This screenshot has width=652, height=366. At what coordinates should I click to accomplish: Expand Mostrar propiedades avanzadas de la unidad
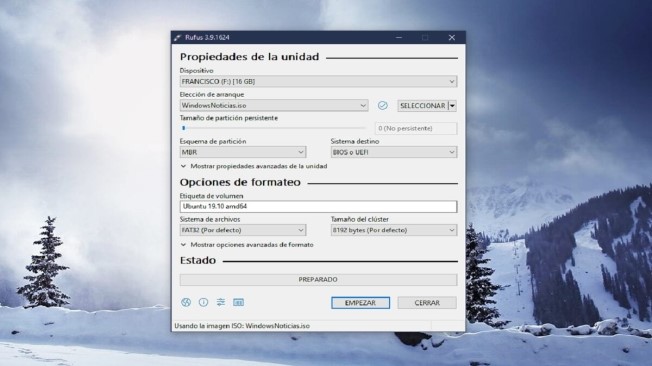[254, 166]
